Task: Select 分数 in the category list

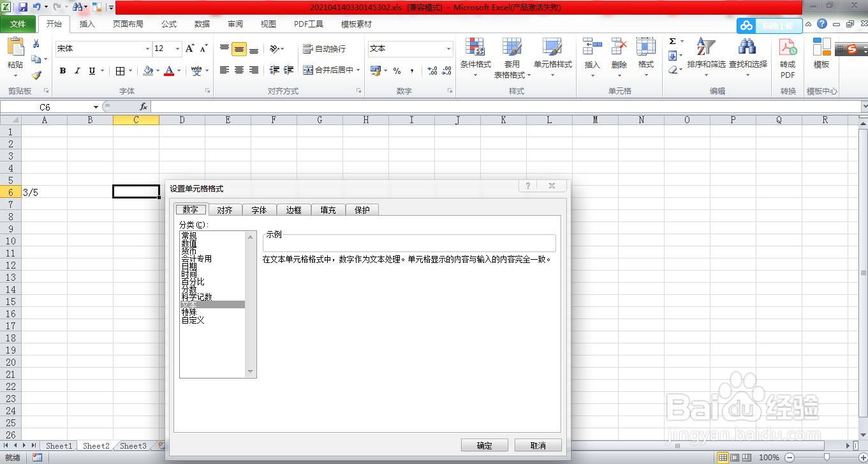Action: point(189,289)
